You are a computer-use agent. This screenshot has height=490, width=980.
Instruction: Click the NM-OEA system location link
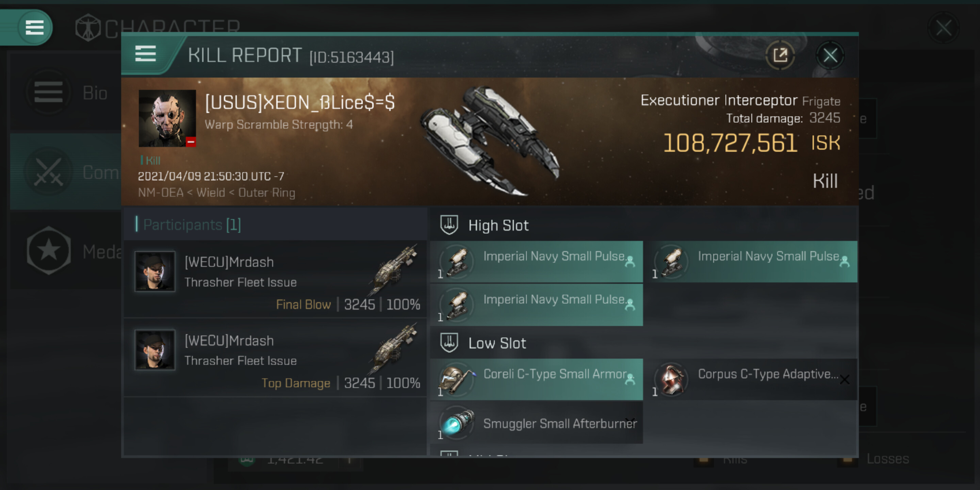coord(161,193)
